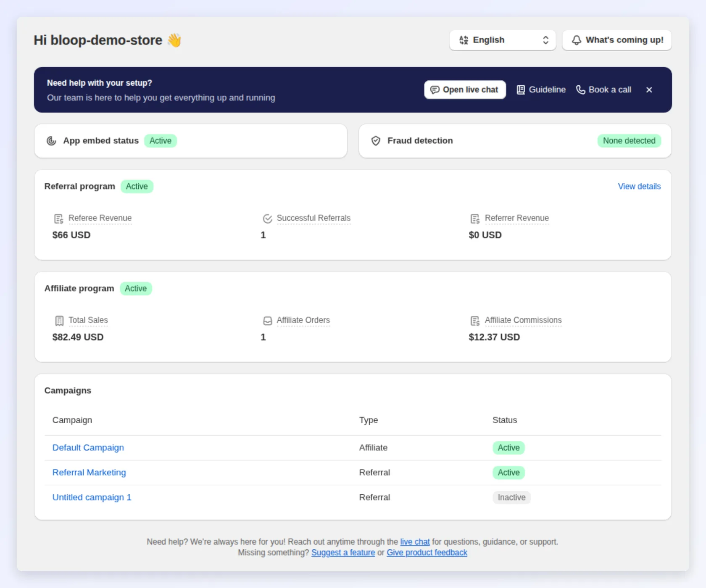The height and width of the screenshot is (588, 706).
Task: Click the None detected badge
Action: click(x=629, y=141)
